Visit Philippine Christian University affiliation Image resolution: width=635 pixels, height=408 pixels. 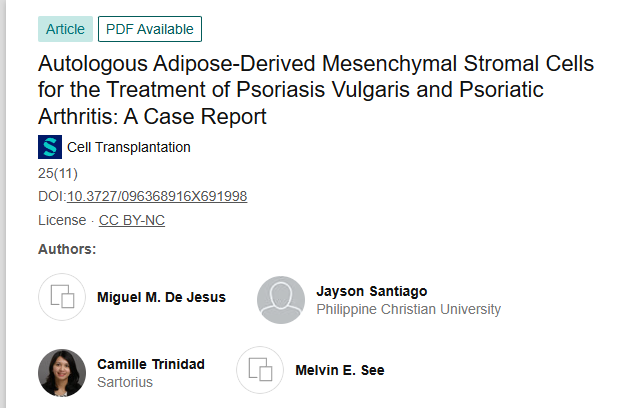[x=408, y=309]
